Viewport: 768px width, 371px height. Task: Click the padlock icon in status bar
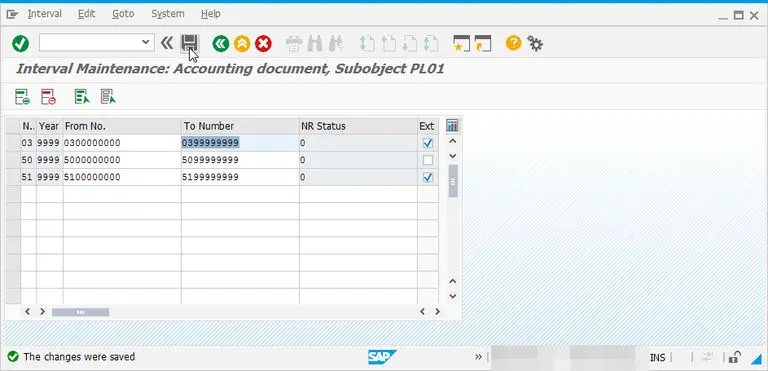pyautogui.click(x=734, y=357)
